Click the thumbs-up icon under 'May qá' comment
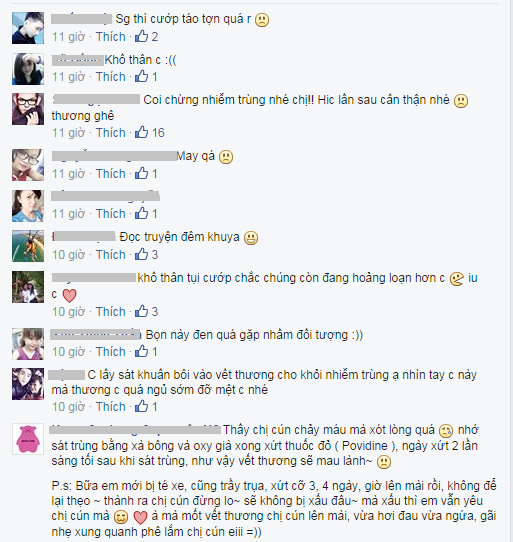The width and height of the screenshot is (513, 542). click(141, 173)
